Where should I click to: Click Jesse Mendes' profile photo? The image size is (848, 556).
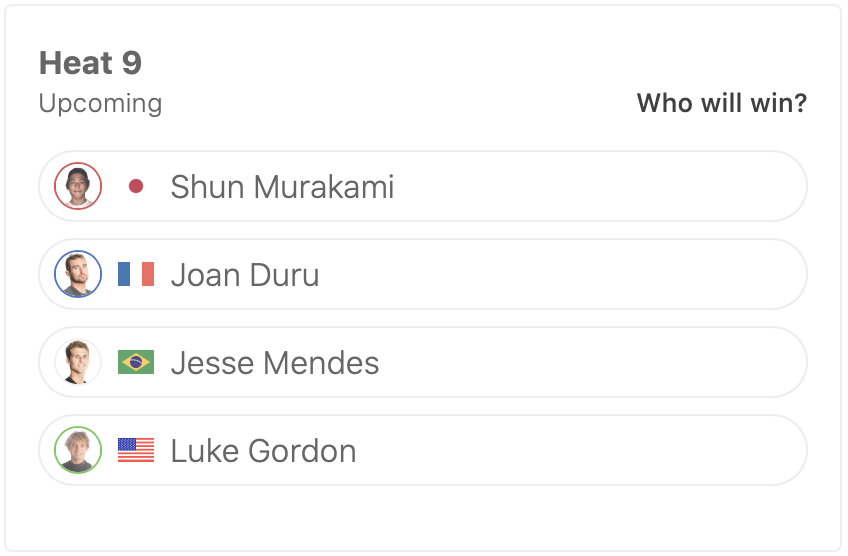coord(78,362)
